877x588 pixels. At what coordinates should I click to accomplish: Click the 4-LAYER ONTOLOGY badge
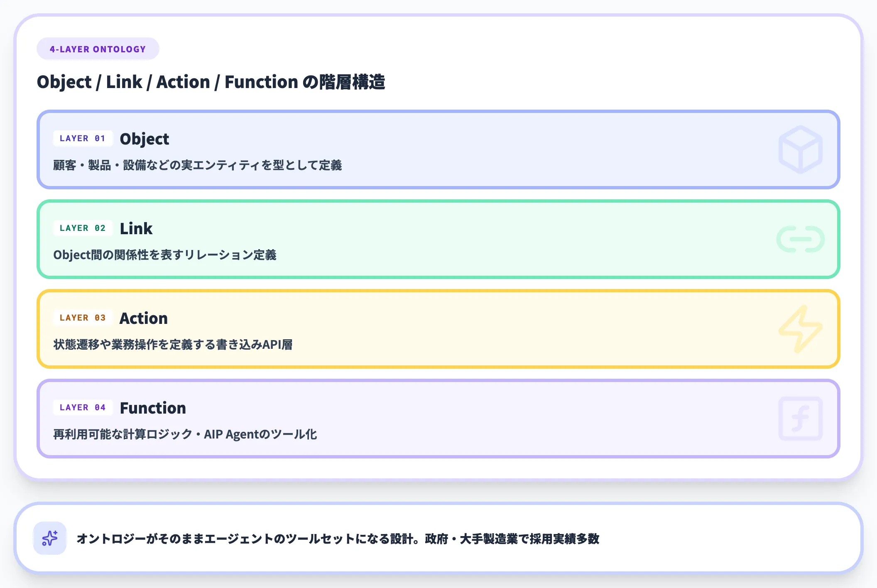98,49
